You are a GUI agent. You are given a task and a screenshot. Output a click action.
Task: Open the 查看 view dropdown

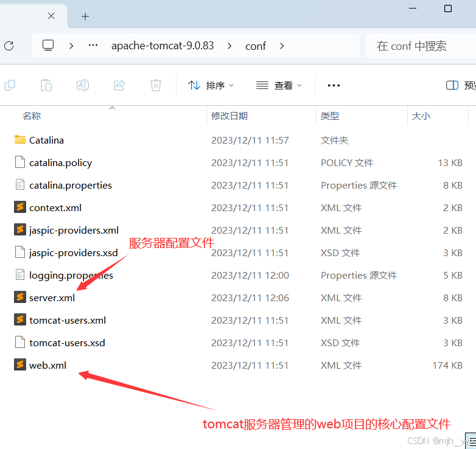[279, 85]
